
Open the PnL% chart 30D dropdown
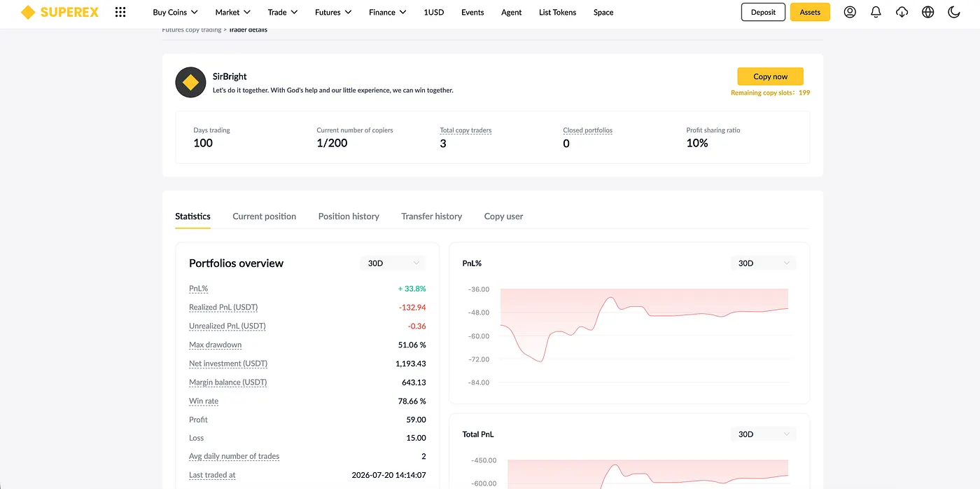(x=763, y=263)
